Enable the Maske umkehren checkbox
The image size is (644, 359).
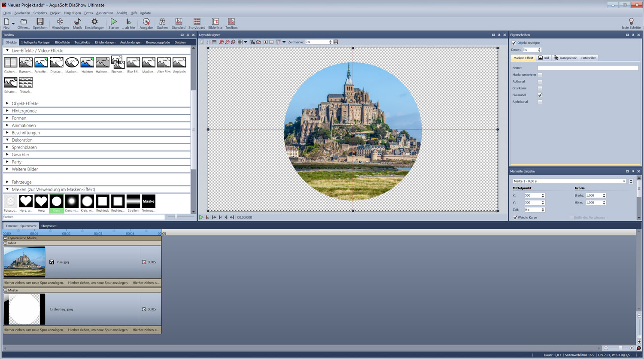[x=540, y=75]
